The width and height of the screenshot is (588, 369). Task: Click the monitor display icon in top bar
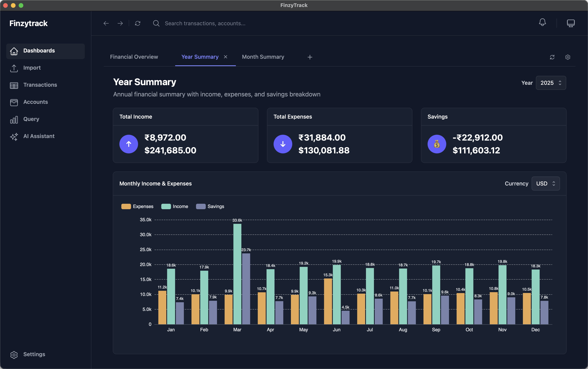click(x=571, y=23)
